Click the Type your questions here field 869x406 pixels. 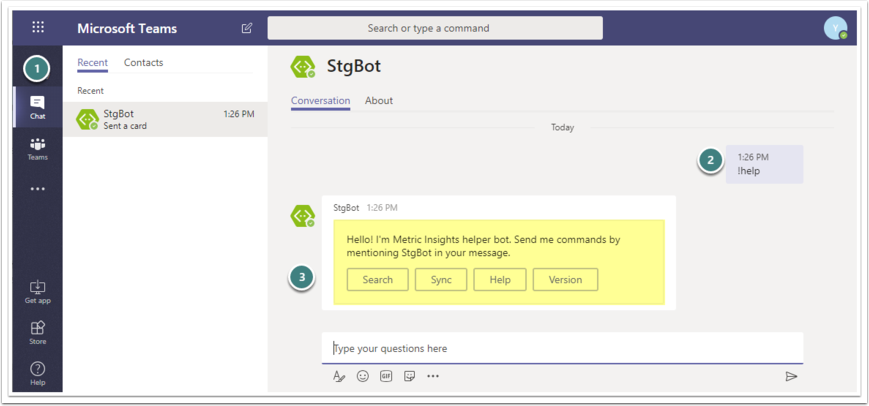[563, 348]
